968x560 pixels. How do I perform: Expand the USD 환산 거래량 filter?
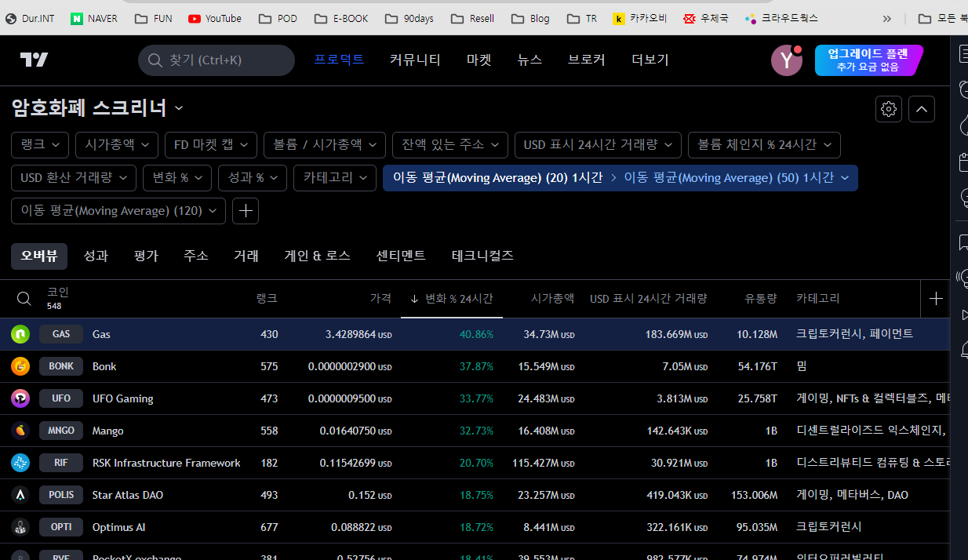(74, 178)
